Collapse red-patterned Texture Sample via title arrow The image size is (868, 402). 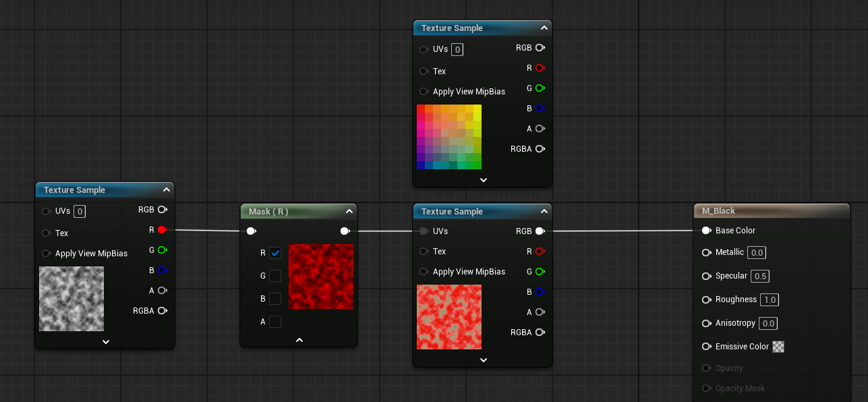(x=544, y=211)
